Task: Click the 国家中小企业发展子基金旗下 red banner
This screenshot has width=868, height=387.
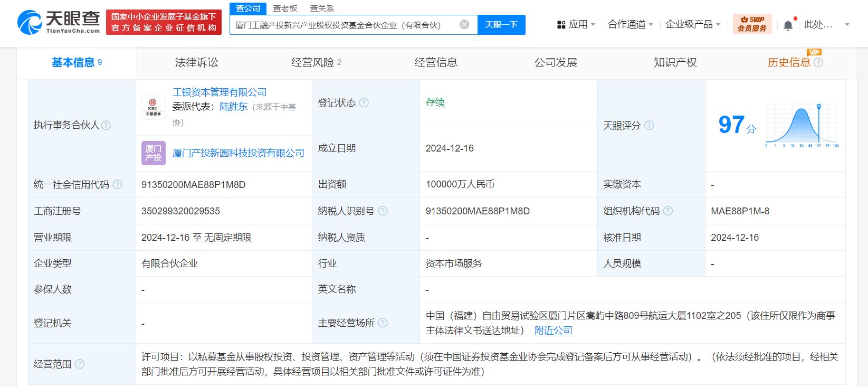Action: pos(164,22)
